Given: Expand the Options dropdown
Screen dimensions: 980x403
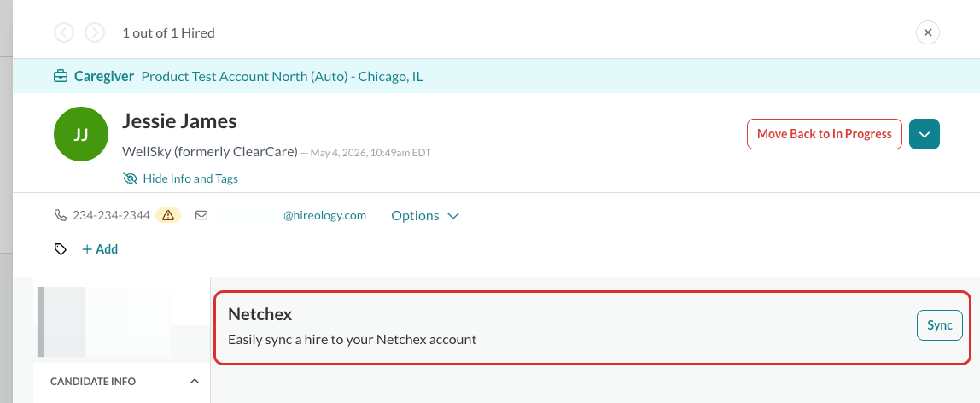Looking at the screenshot, I should 426,215.
